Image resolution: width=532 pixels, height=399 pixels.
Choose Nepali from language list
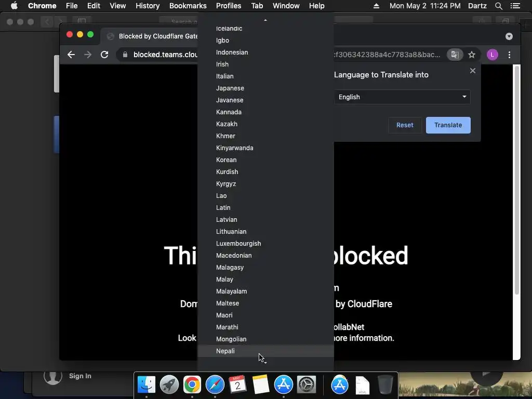click(265, 351)
